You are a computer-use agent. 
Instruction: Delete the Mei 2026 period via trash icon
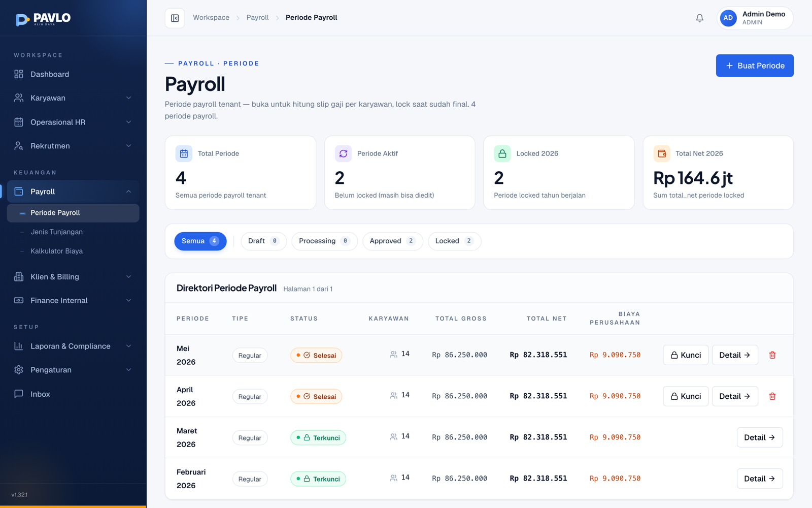pos(772,355)
